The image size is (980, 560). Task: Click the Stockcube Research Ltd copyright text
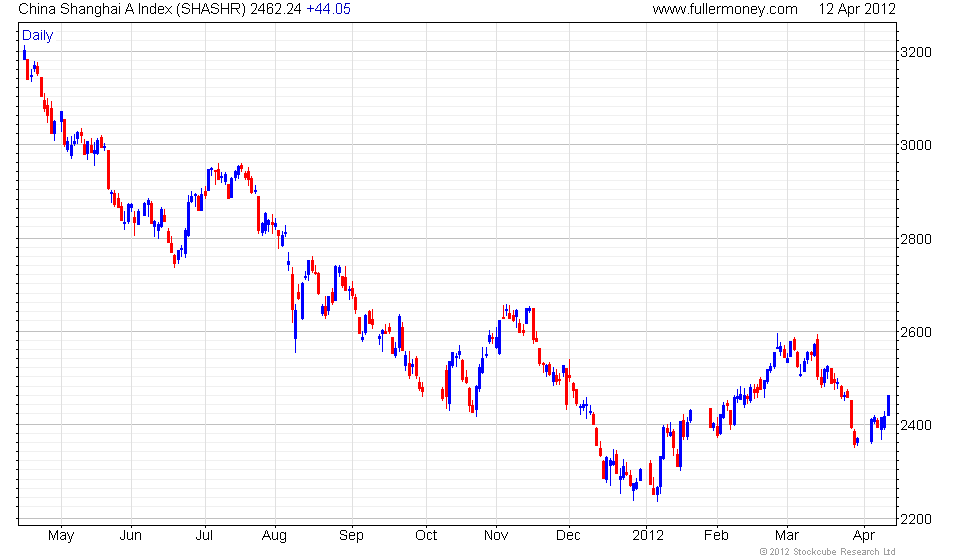828,552
